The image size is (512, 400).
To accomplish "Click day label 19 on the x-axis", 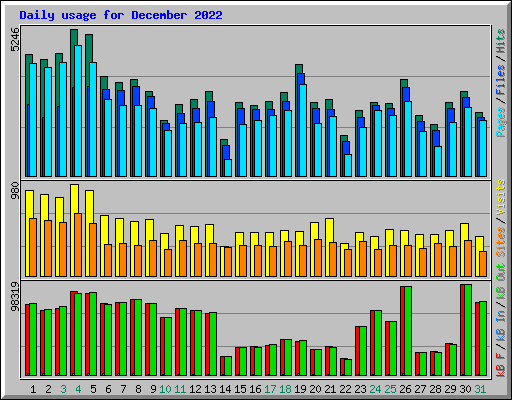I will pos(300,389).
